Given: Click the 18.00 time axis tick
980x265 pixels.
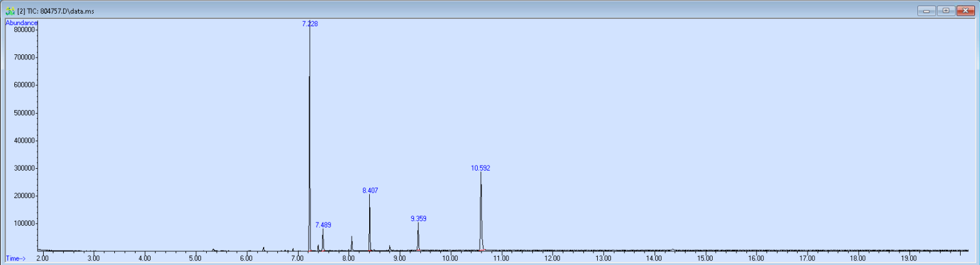Looking at the screenshot, I should click(858, 258).
